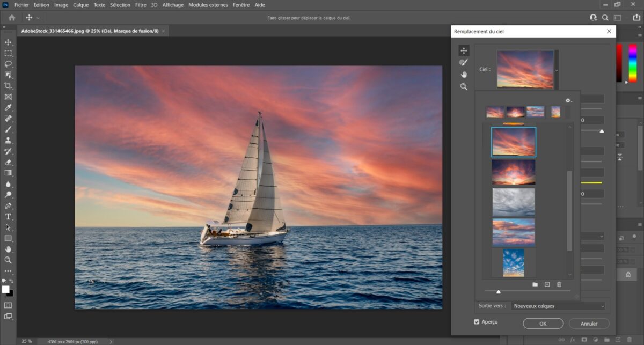
Task: Select the cloudy gray sky thumbnail
Action: pos(514,203)
